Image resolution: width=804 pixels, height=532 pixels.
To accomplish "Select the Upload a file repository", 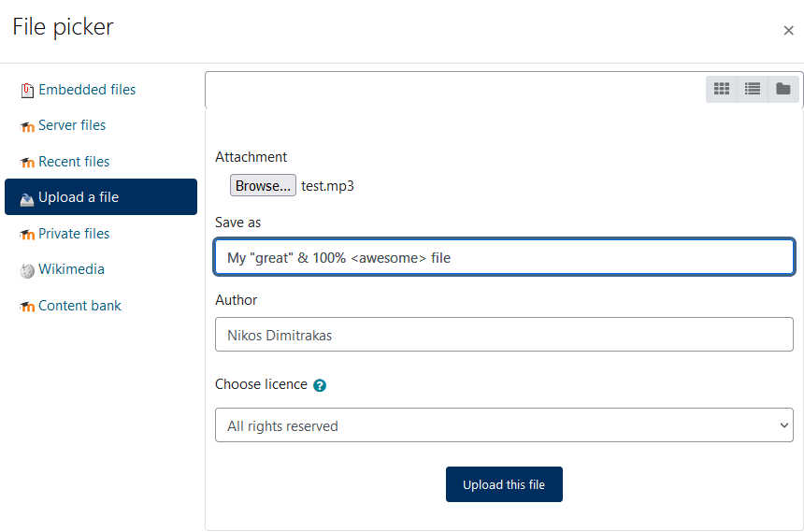I will point(101,197).
